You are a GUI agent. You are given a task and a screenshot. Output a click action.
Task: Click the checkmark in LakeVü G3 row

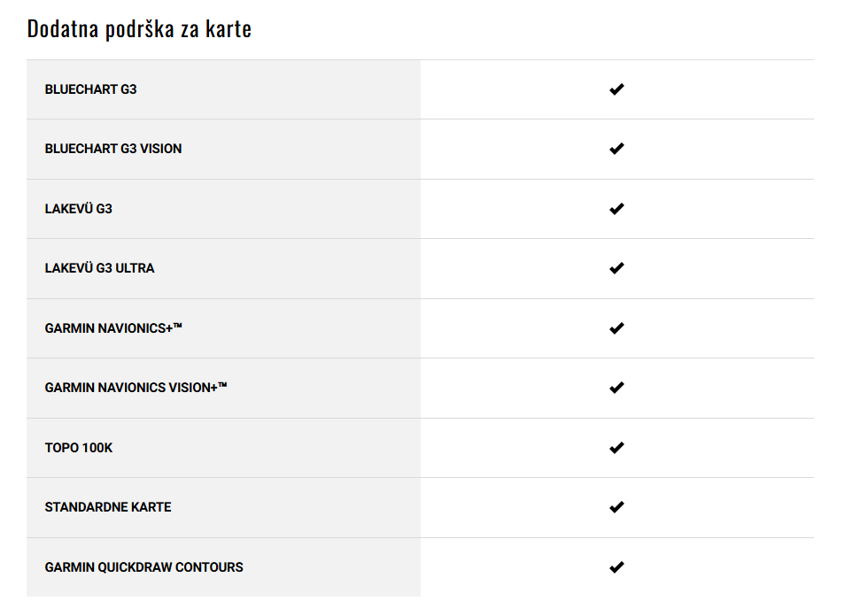616,209
